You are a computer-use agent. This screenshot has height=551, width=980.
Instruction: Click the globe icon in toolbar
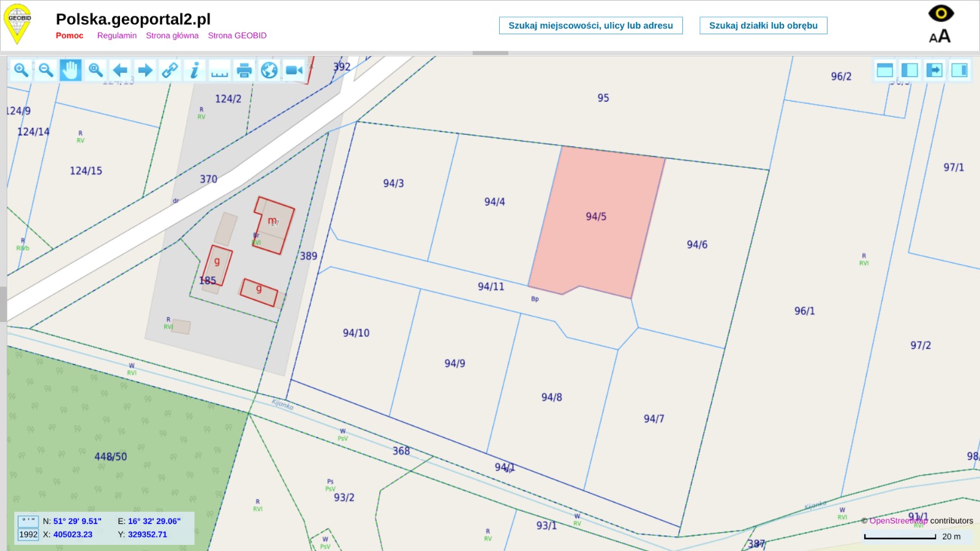click(x=269, y=70)
